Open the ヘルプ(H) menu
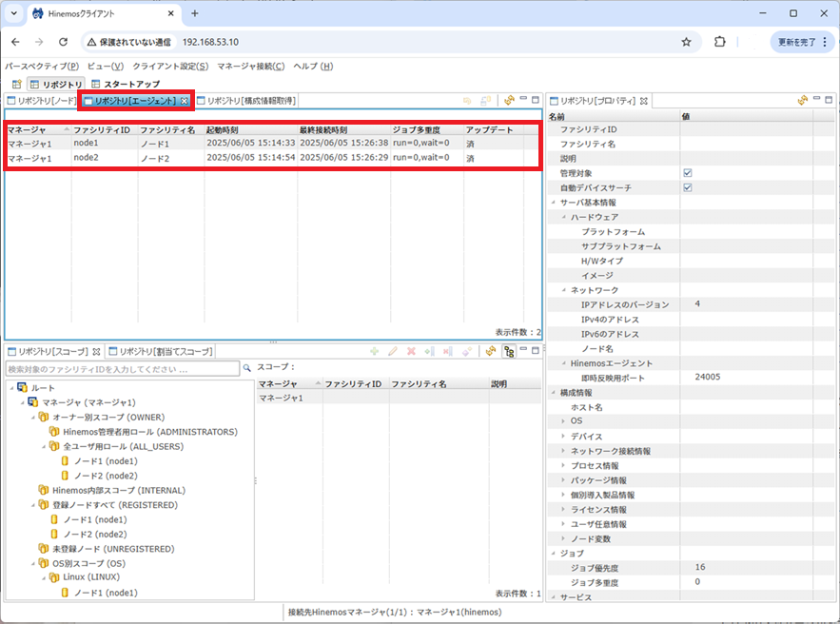Viewport: 840px width, 624px height. (313, 67)
